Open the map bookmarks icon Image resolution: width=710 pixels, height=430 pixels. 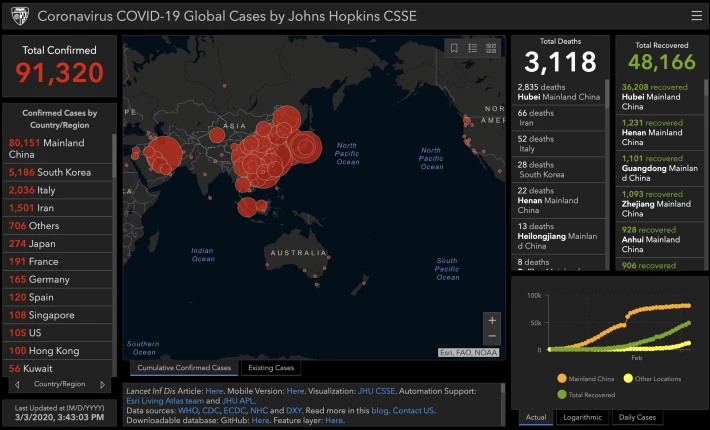click(454, 48)
